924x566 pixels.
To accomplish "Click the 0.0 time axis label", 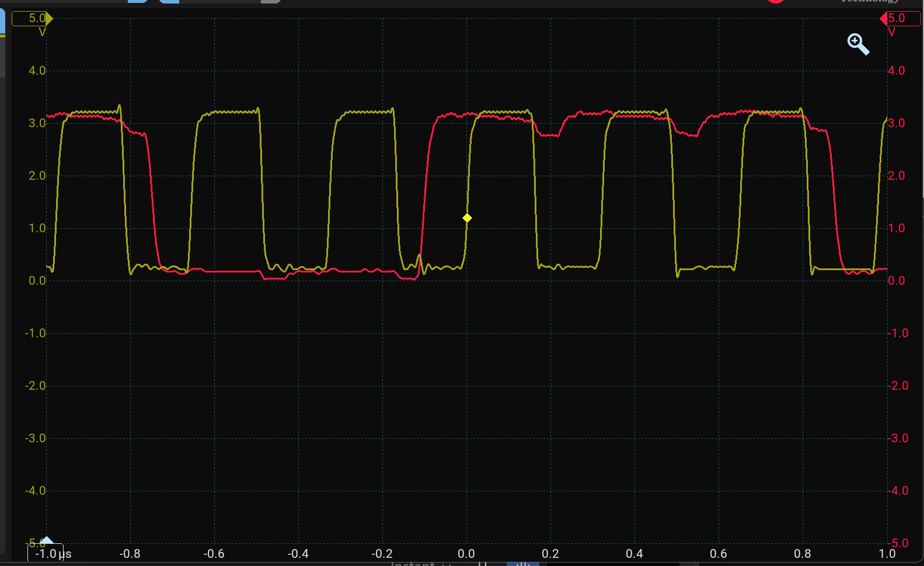I will 466,554.
